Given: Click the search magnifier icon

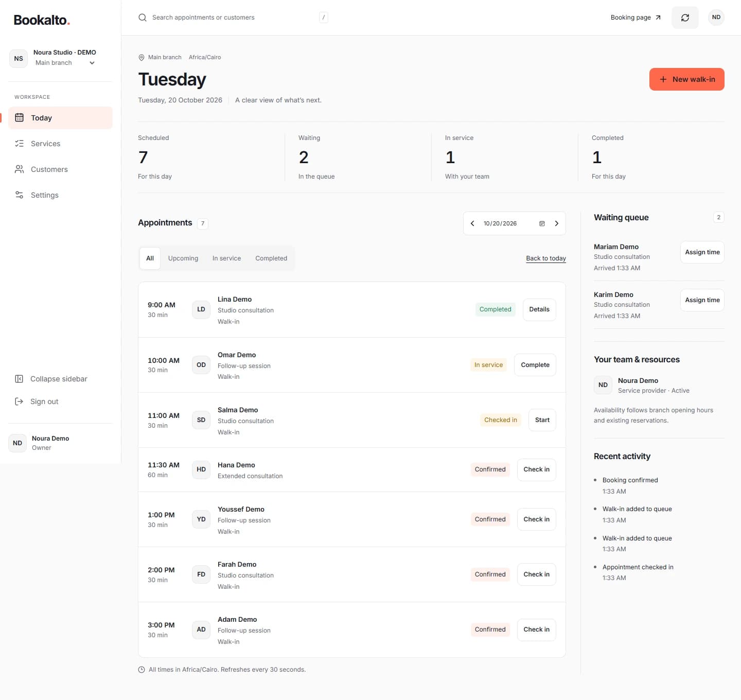Looking at the screenshot, I should (x=143, y=17).
